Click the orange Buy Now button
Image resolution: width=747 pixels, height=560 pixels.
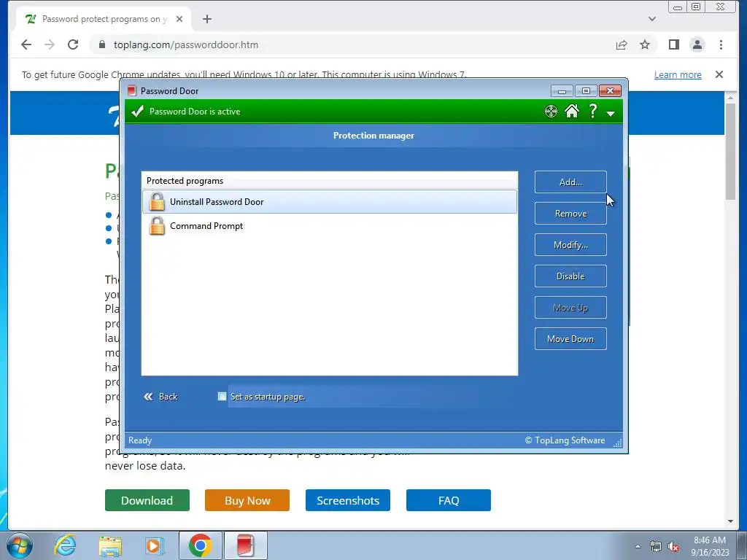pos(247,500)
